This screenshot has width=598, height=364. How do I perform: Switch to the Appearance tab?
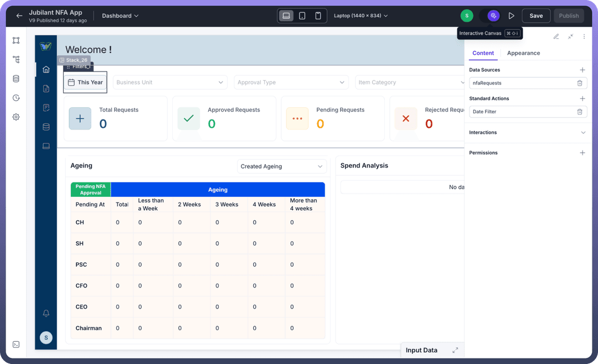[523, 53]
